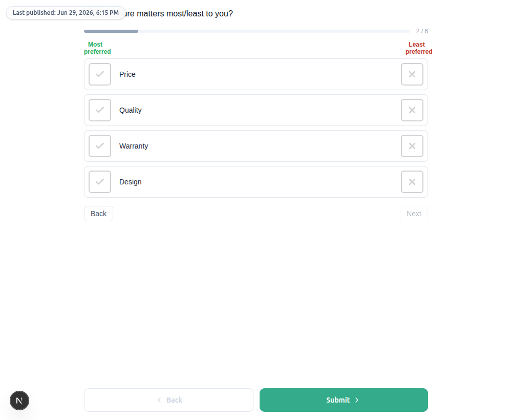This screenshot has height=420, width=512.
Task: Click the chevron arrow on the Submit button
Action: click(x=356, y=400)
